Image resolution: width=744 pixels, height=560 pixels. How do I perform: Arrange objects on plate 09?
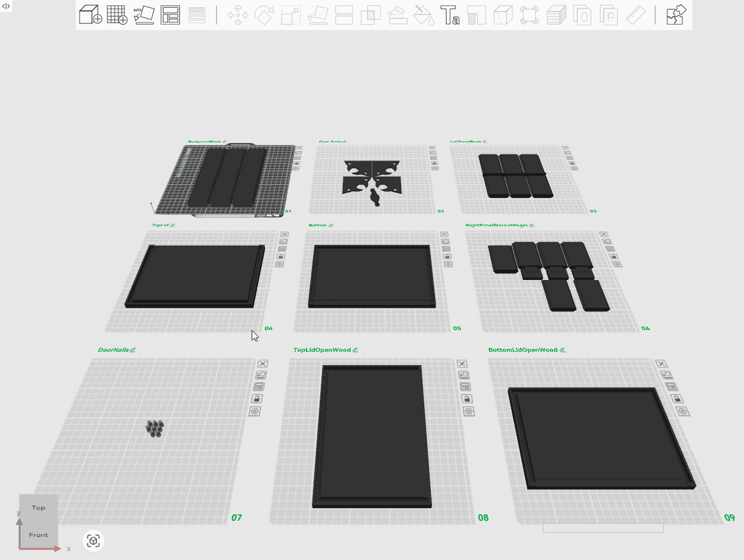(672, 387)
